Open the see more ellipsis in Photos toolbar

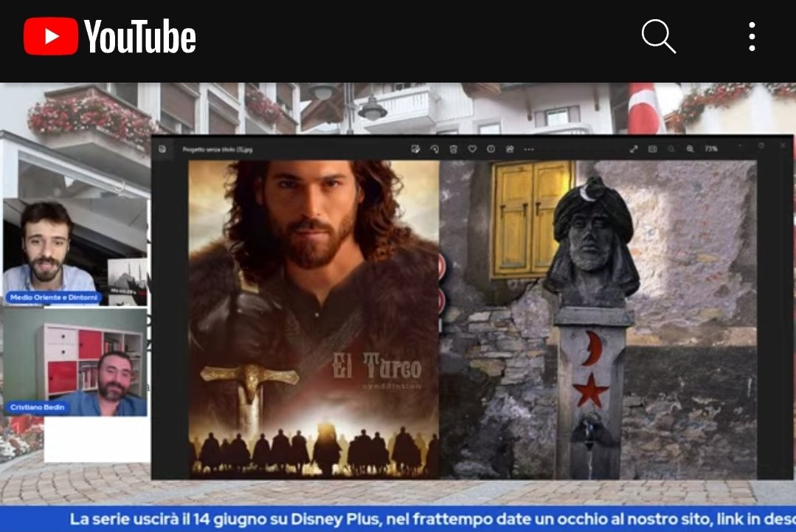(x=529, y=149)
